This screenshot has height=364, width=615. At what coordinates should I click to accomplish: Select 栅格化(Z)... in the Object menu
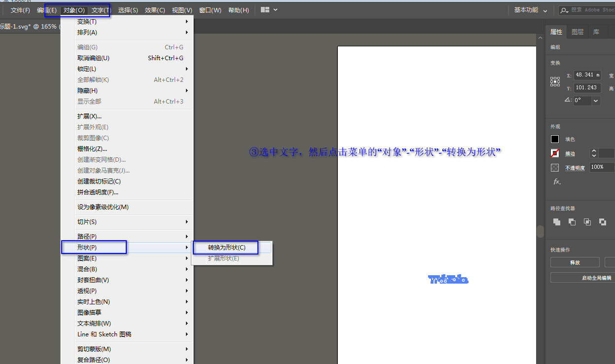pyautogui.click(x=92, y=149)
